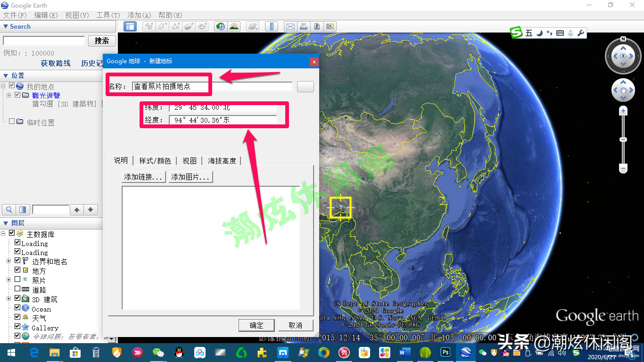Image resolution: width=644 pixels, height=362 pixels.
Task: Click the save image toolbar icon
Action: click(x=317, y=26)
